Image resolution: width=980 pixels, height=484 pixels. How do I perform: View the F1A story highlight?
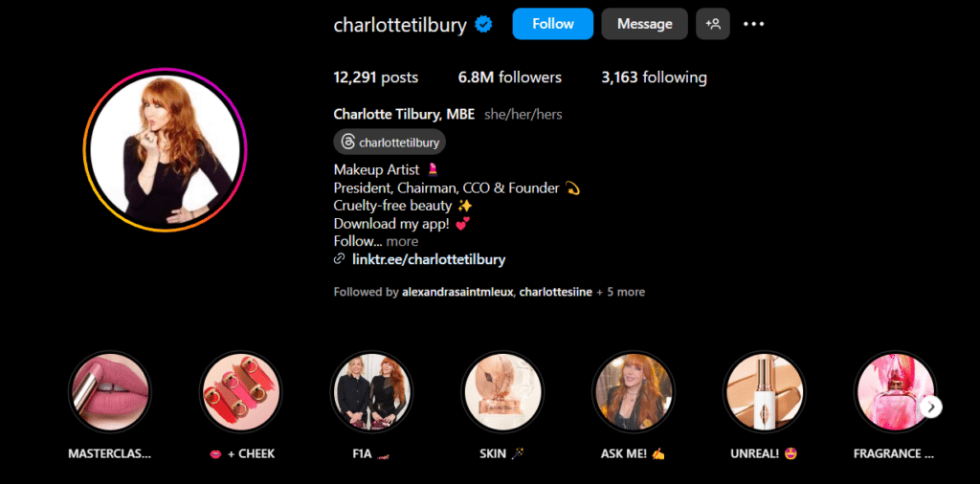(x=371, y=391)
